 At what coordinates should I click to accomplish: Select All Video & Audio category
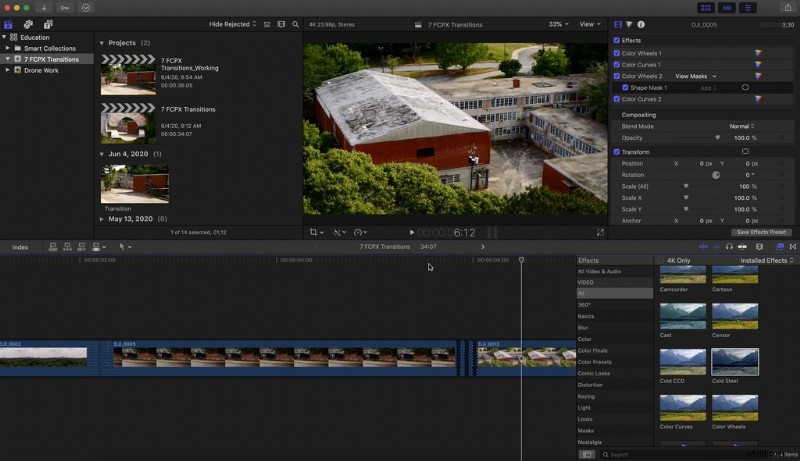click(x=599, y=271)
